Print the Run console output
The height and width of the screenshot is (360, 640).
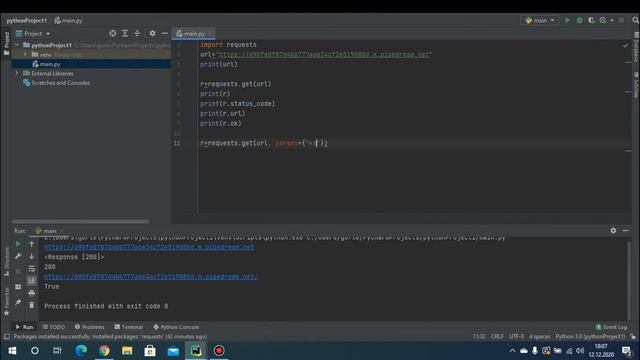31,293
